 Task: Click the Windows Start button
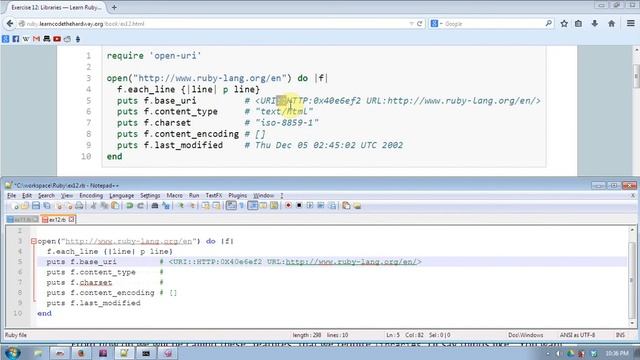pyautogui.click(x=12, y=353)
